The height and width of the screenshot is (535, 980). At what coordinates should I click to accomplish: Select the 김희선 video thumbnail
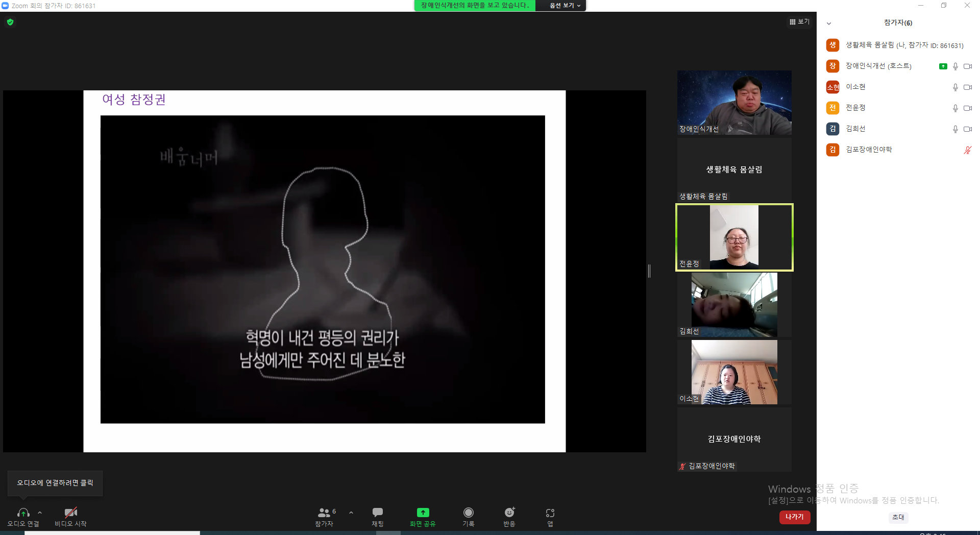click(734, 305)
